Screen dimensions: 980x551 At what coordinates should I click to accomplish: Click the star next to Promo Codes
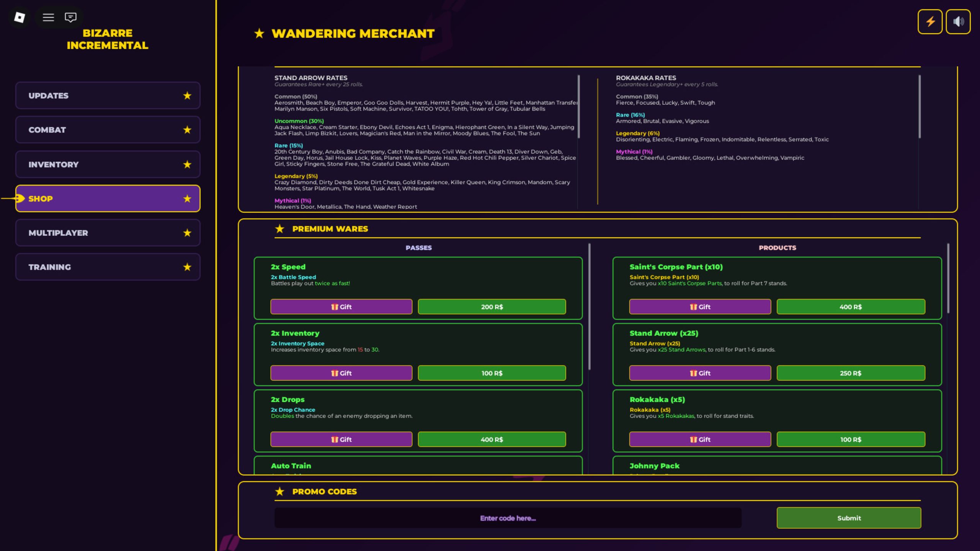tap(280, 492)
